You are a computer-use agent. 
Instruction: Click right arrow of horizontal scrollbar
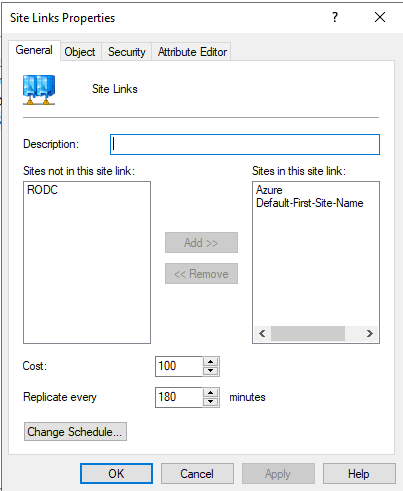pos(369,333)
